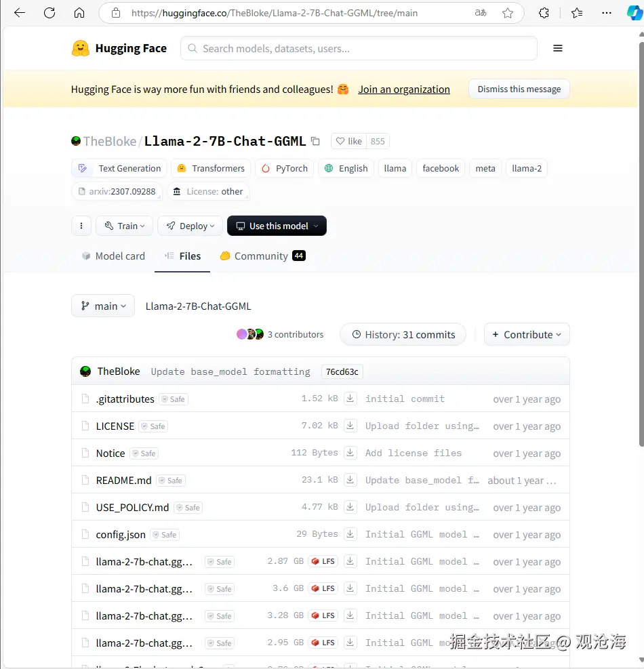Reload the page with refresh icon
The image size is (644, 669).
[49, 13]
